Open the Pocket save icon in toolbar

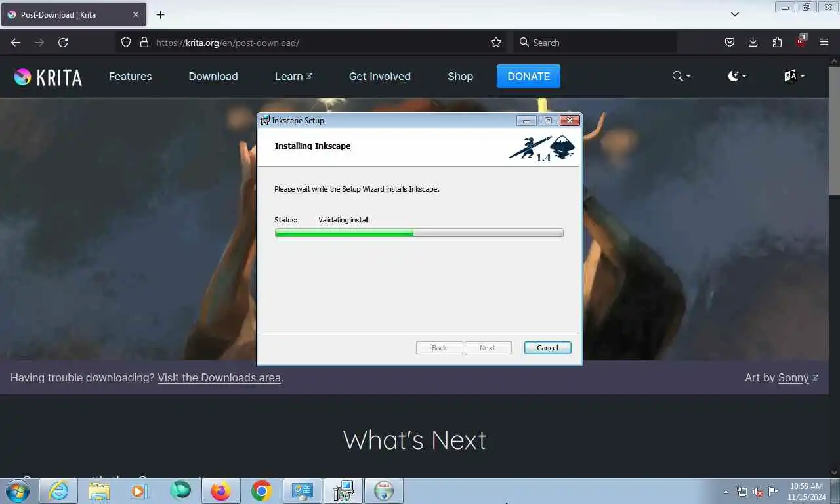(x=730, y=42)
